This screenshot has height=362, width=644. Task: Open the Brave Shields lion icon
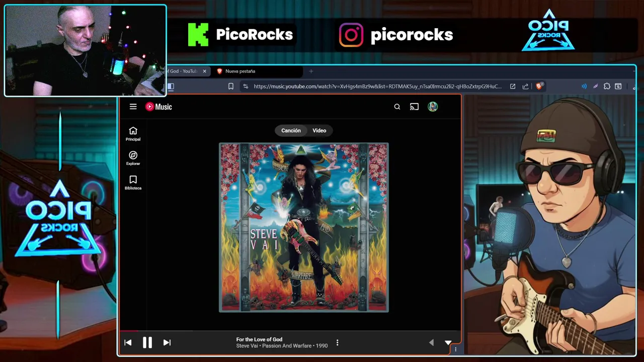click(539, 86)
